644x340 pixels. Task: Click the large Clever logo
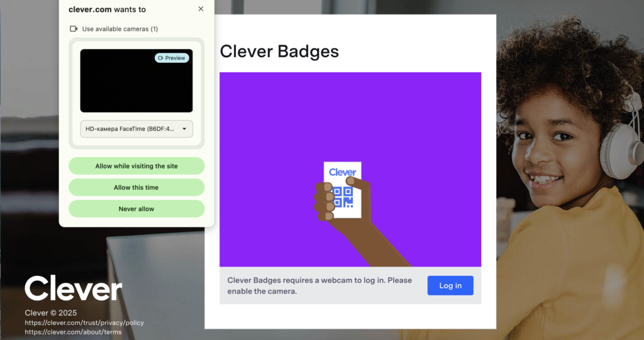tap(74, 288)
